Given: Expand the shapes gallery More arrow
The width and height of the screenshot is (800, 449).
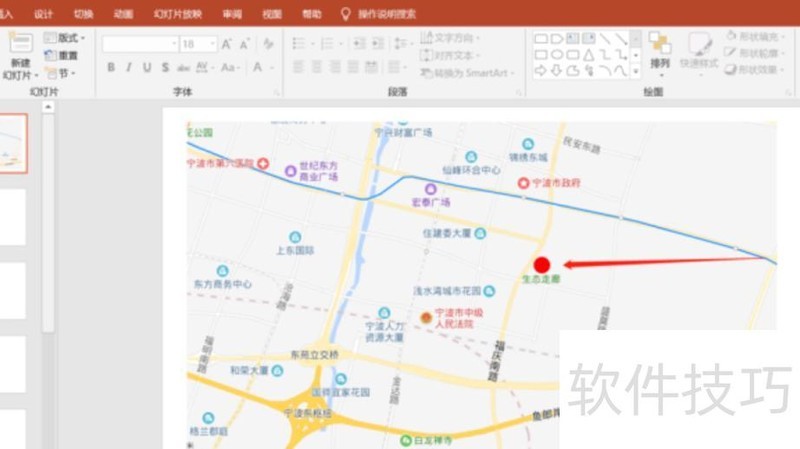Looking at the screenshot, I should click(x=636, y=71).
